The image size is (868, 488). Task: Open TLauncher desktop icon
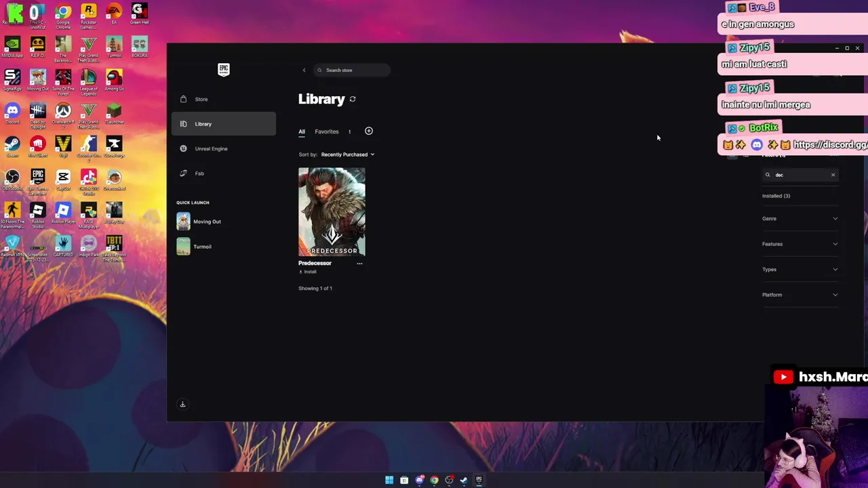[x=114, y=114]
